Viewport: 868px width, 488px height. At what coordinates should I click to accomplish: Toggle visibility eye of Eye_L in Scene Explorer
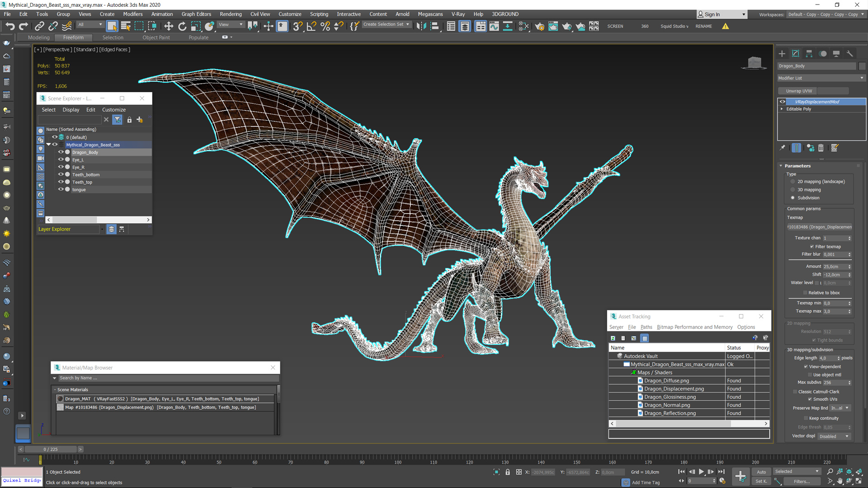coord(61,160)
